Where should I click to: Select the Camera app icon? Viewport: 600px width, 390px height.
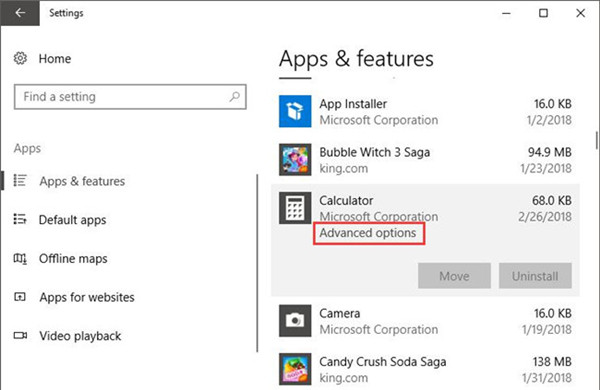coord(295,321)
